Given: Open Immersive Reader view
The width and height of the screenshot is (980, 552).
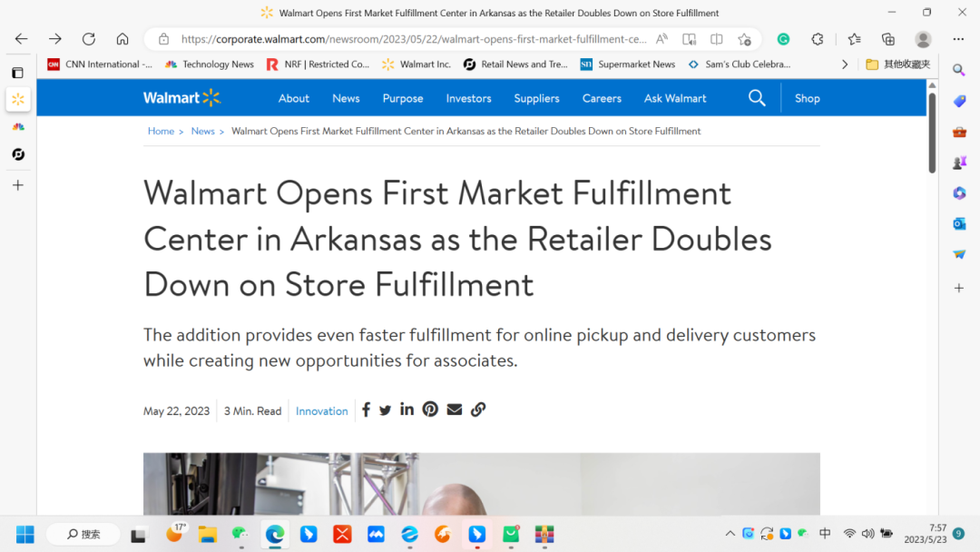Looking at the screenshot, I should coord(690,39).
